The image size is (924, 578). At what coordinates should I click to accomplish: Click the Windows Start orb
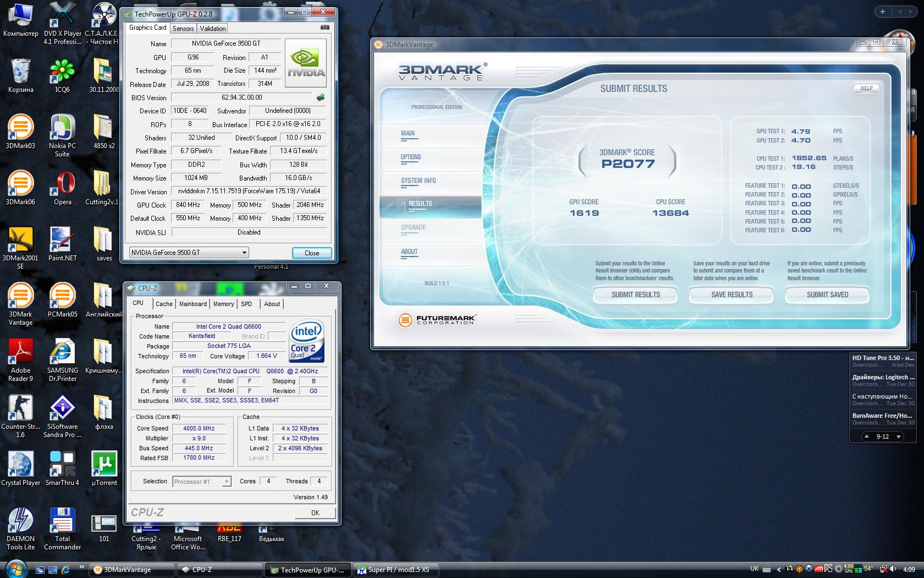15,569
